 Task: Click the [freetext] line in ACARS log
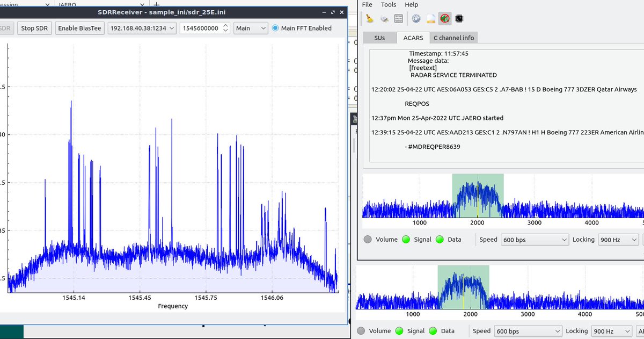423,68
